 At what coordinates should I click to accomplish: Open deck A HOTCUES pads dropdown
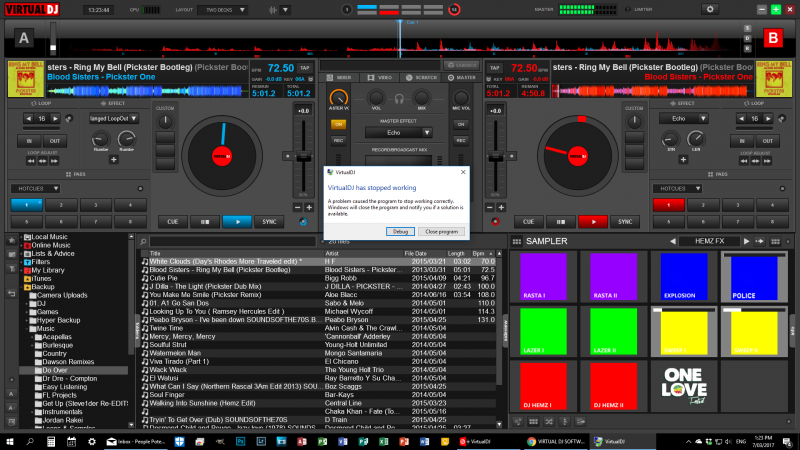point(35,189)
